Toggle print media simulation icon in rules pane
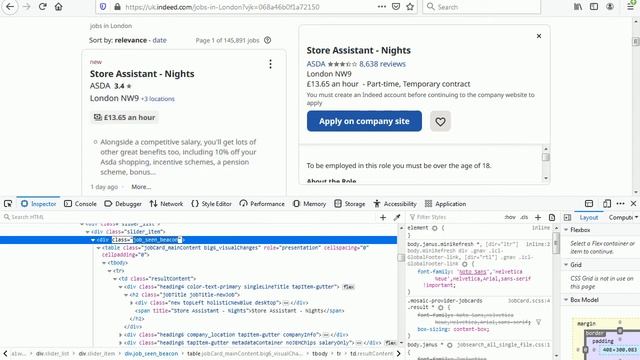The width and height of the screenshot is (640, 360). (x=551, y=217)
